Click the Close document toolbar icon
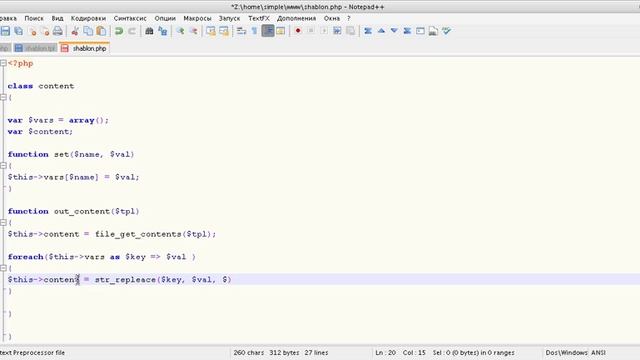 32,31
